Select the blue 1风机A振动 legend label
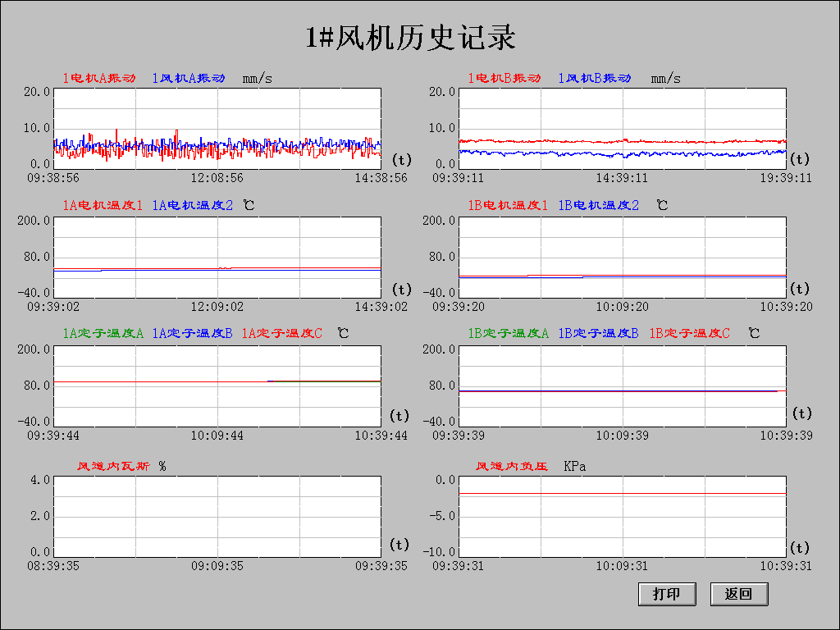This screenshot has height=630, width=840. [x=189, y=79]
